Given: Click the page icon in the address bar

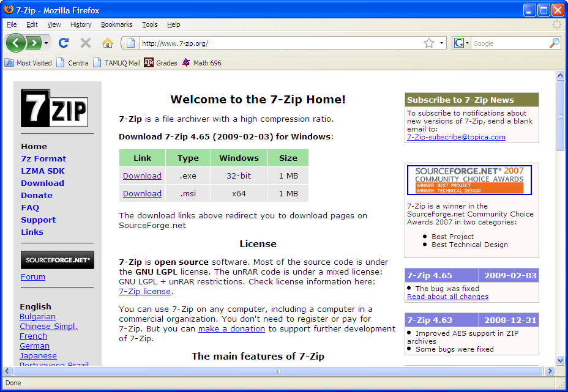Looking at the screenshot, I should coord(131,43).
